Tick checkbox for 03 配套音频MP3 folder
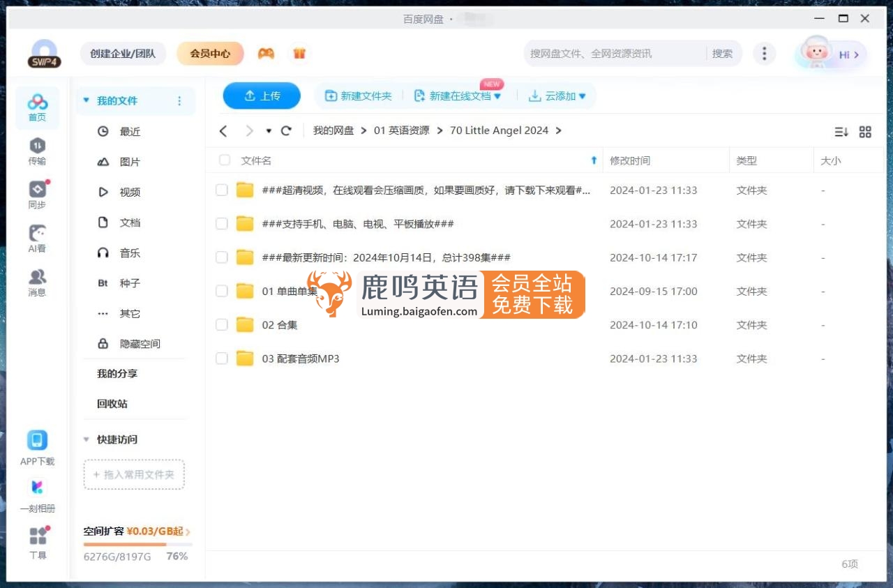Viewport: 893px width, 588px height. (222, 359)
